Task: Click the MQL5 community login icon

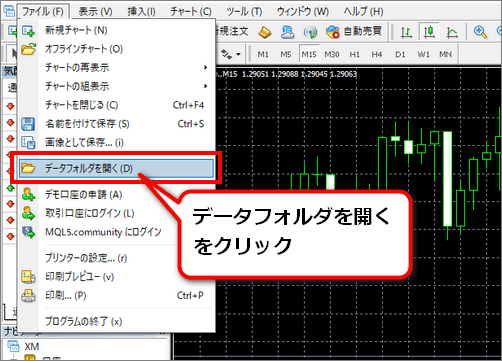Action: point(28,232)
